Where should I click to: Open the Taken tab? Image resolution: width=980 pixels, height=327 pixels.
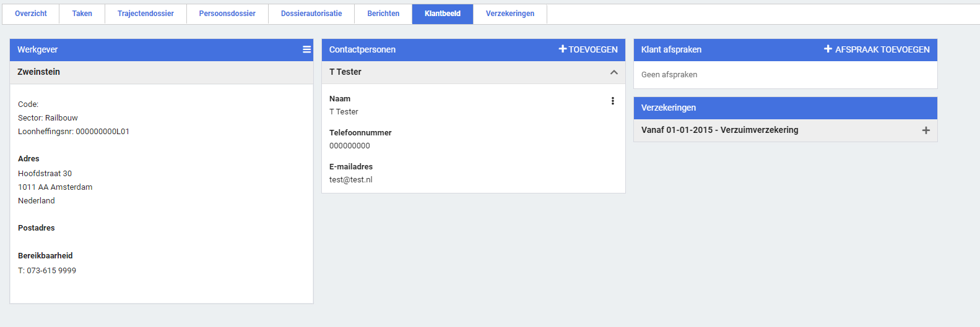click(82, 14)
